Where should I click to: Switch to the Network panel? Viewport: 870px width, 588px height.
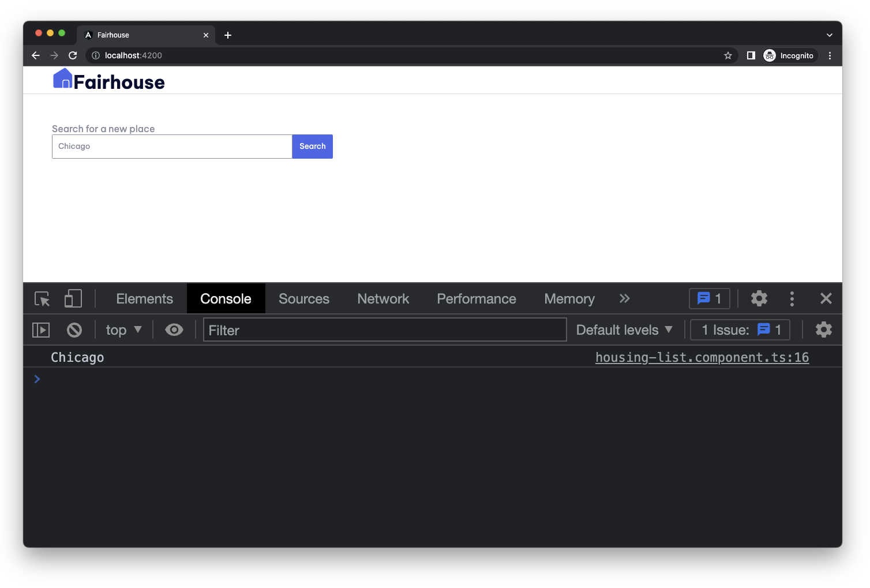click(382, 298)
